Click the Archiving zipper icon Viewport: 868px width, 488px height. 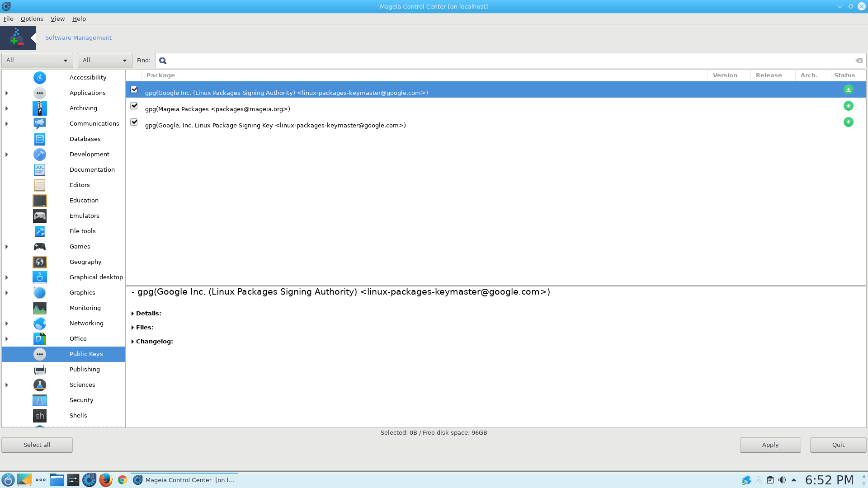40,108
